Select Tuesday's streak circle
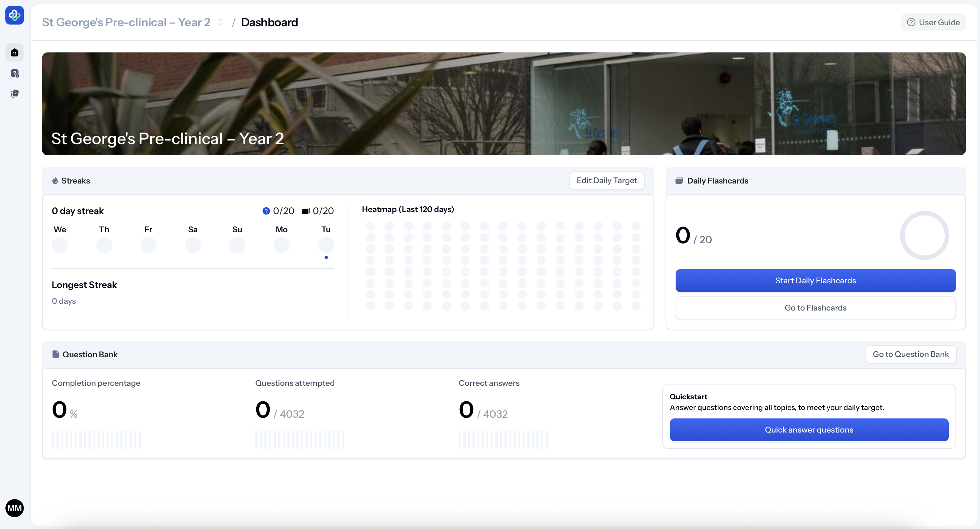Image resolution: width=980 pixels, height=529 pixels. point(326,245)
